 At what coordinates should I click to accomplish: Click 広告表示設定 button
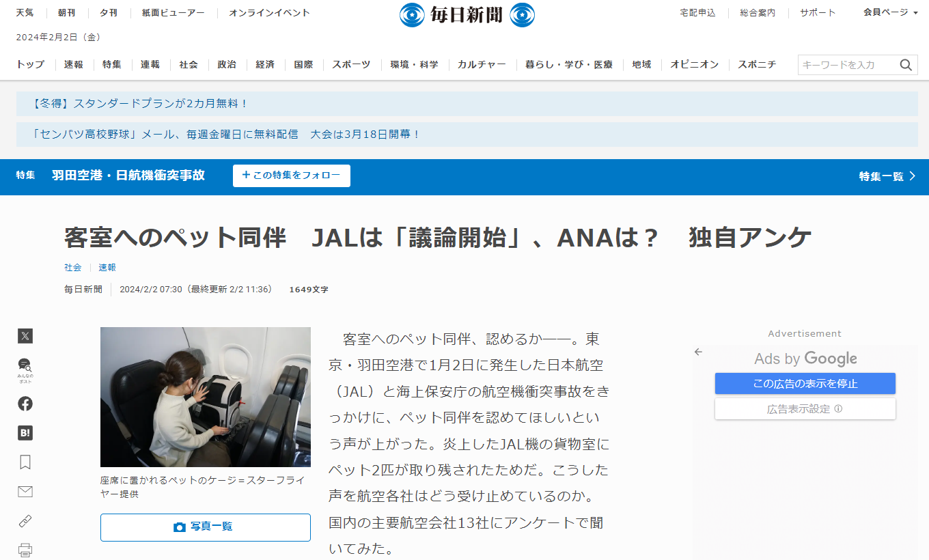pyautogui.click(x=805, y=409)
